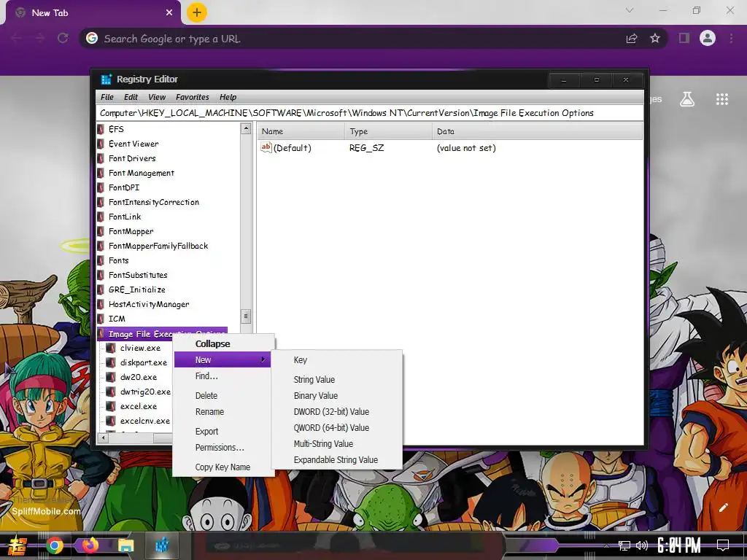Select the Font Drivers registry key
747x560 pixels.
[132, 158]
